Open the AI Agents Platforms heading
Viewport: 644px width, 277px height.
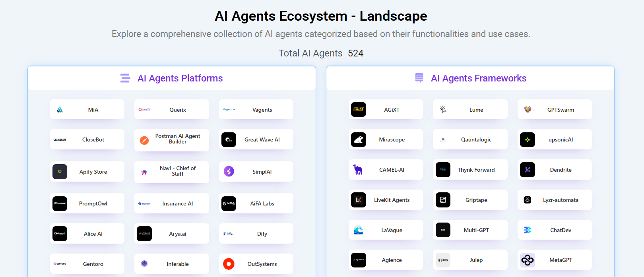(x=180, y=78)
